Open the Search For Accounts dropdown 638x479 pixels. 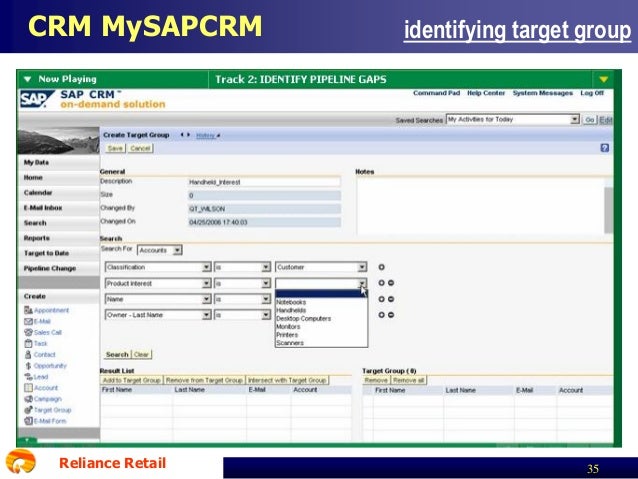[177, 250]
